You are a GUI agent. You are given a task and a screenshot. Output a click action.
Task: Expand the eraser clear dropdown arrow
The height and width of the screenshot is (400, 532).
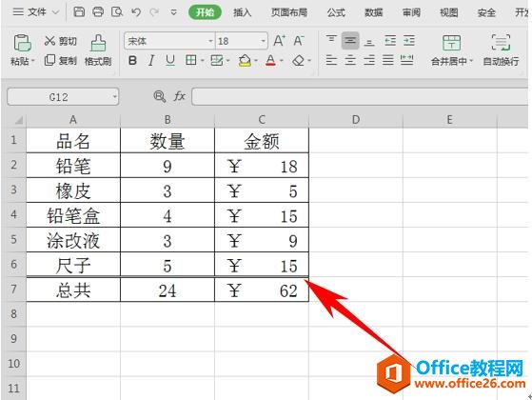[309, 61]
